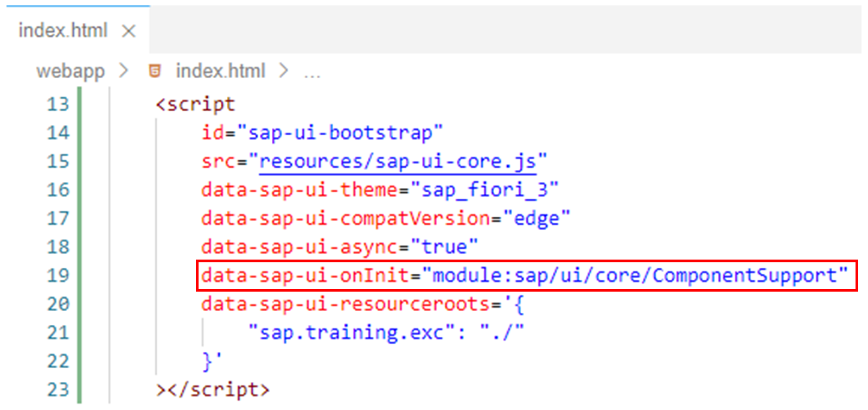The width and height of the screenshot is (868, 410).
Task: Open the webapp breadcrumb folder
Action: point(71,71)
